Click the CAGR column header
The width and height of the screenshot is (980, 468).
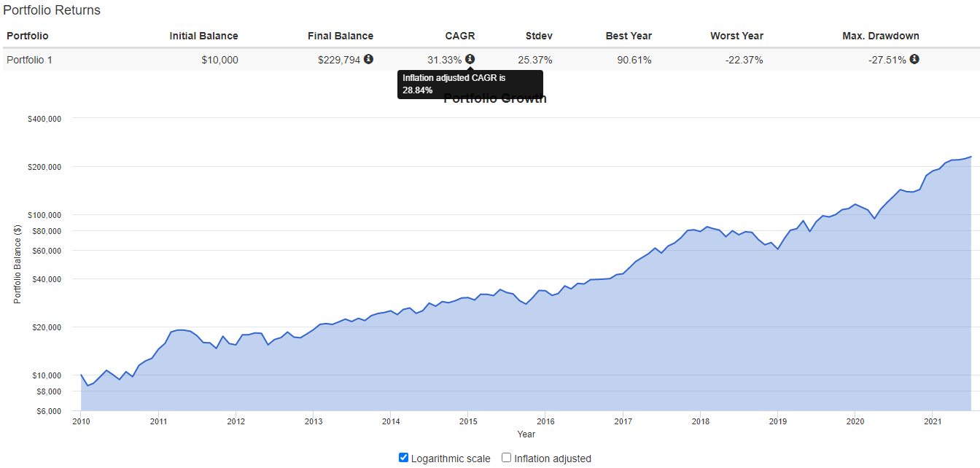pyautogui.click(x=460, y=36)
